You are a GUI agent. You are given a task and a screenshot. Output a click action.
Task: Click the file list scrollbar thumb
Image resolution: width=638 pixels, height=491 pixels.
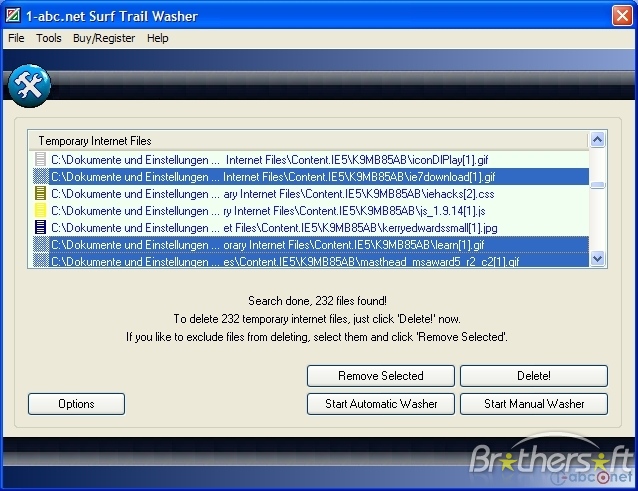pyautogui.click(x=597, y=184)
